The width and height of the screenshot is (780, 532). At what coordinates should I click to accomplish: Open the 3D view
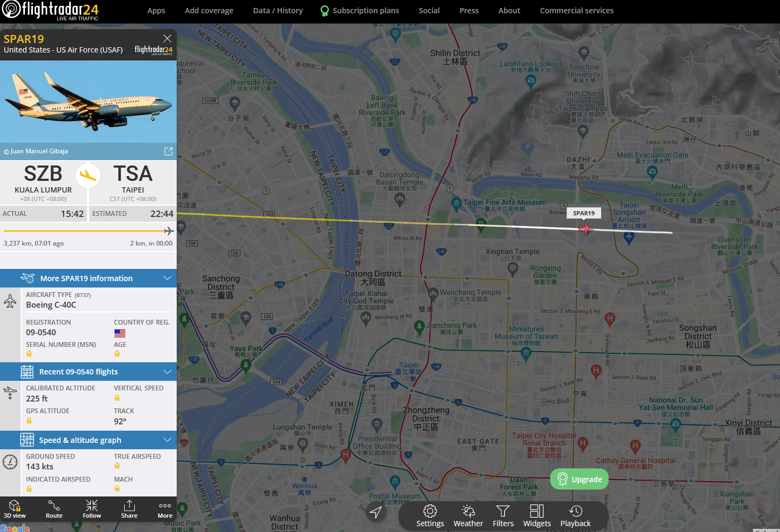tap(15, 509)
